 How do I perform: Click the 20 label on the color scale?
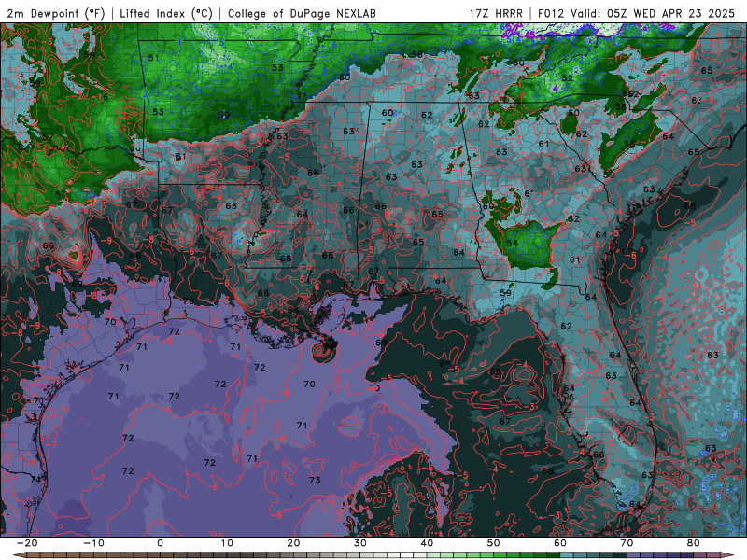point(293,543)
